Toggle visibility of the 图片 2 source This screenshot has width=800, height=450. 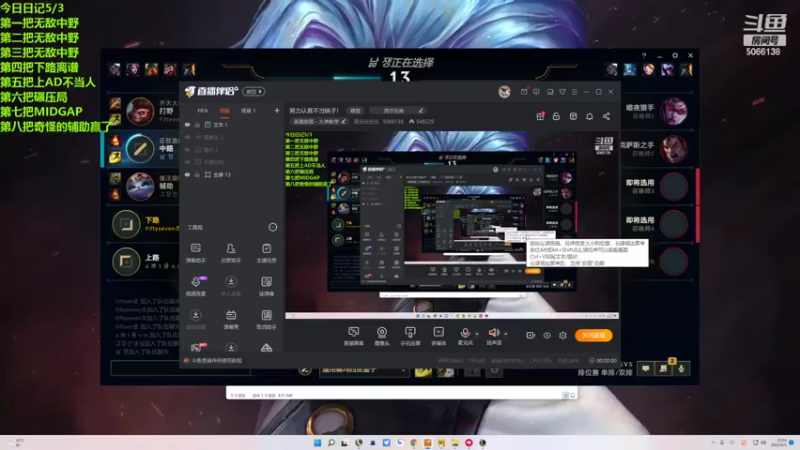pyautogui.click(x=187, y=149)
